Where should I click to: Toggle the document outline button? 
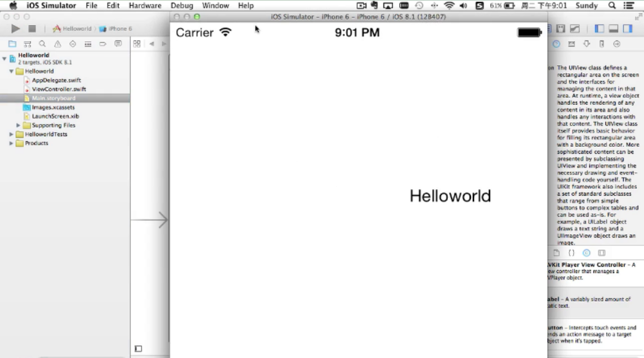(x=138, y=349)
